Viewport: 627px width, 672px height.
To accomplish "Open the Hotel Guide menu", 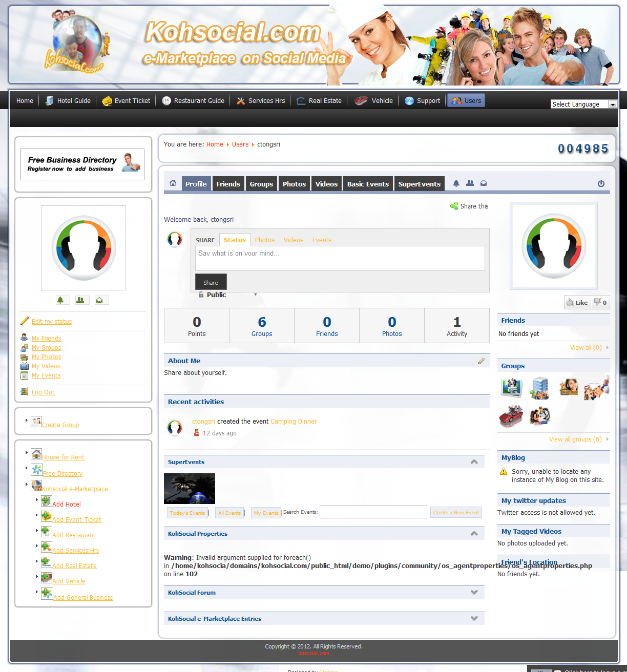I will click(68, 101).
